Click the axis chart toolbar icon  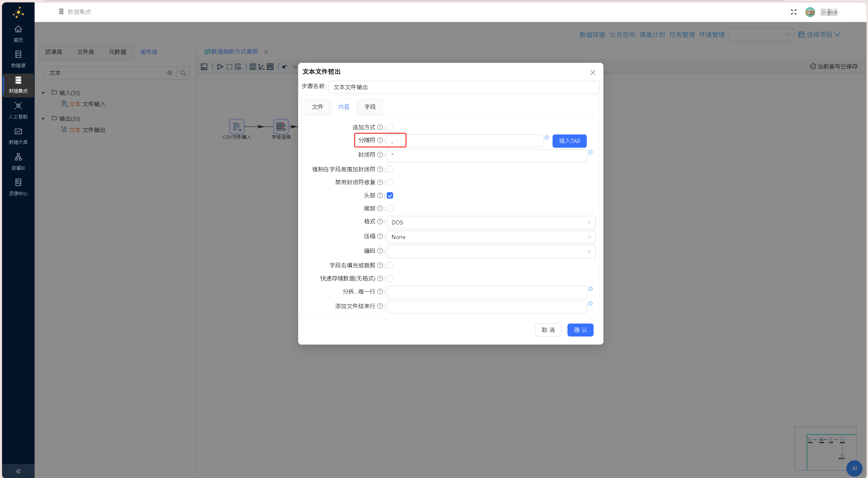(261, 67)
